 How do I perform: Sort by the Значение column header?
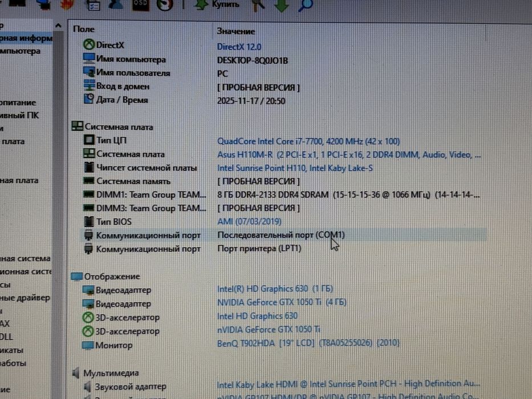236,31
